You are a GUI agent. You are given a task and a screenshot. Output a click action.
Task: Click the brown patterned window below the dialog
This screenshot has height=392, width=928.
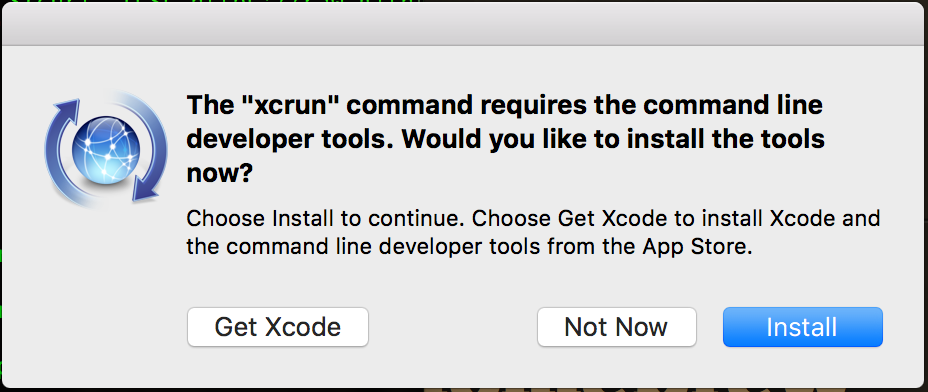tap(675, 390)
